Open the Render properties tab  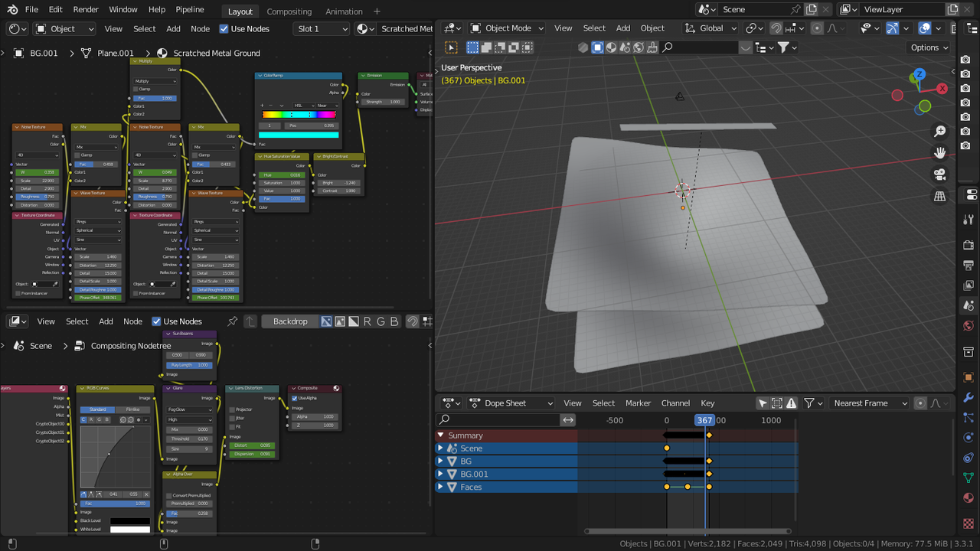(969, 245)
